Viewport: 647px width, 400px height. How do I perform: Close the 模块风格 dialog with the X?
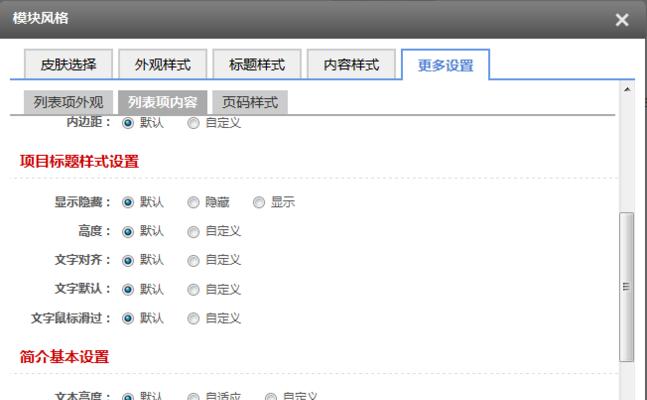coord(622,19)
